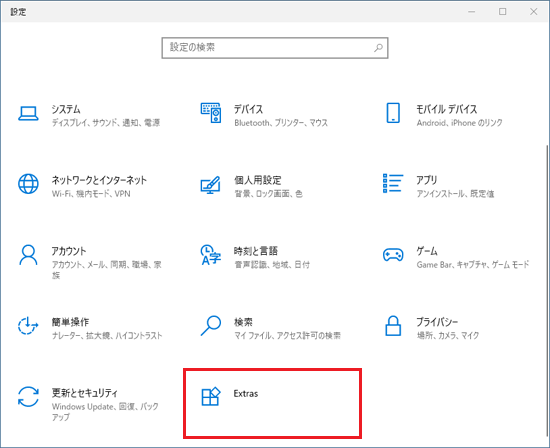550x448 pixels.
Task: Click the 簡単操作 dashed clock icon
Action: click(28, 326)
